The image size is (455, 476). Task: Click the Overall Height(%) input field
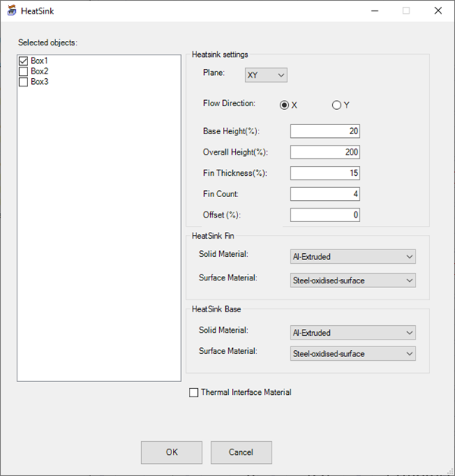[325, 152]
